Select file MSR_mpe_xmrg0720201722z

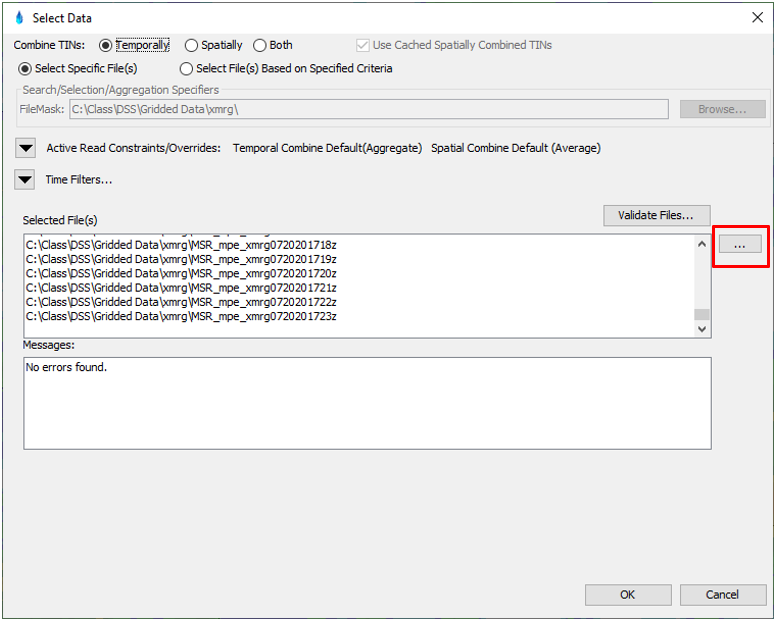coord(181,302)
